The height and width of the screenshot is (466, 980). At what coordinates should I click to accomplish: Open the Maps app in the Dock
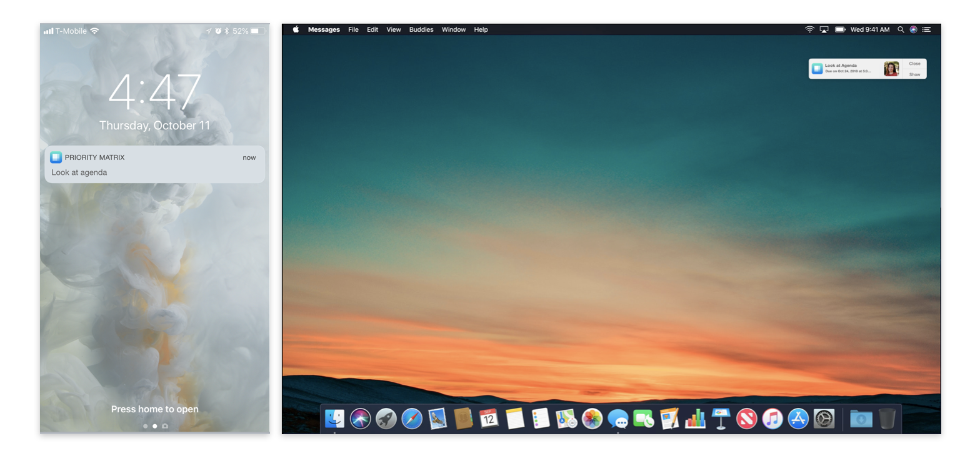566,419
